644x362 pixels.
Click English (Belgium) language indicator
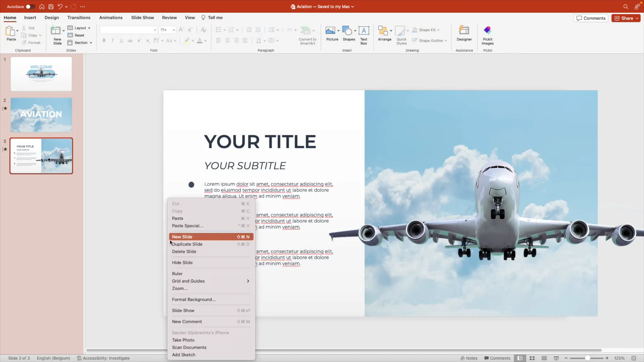click(x=53, y=358)
